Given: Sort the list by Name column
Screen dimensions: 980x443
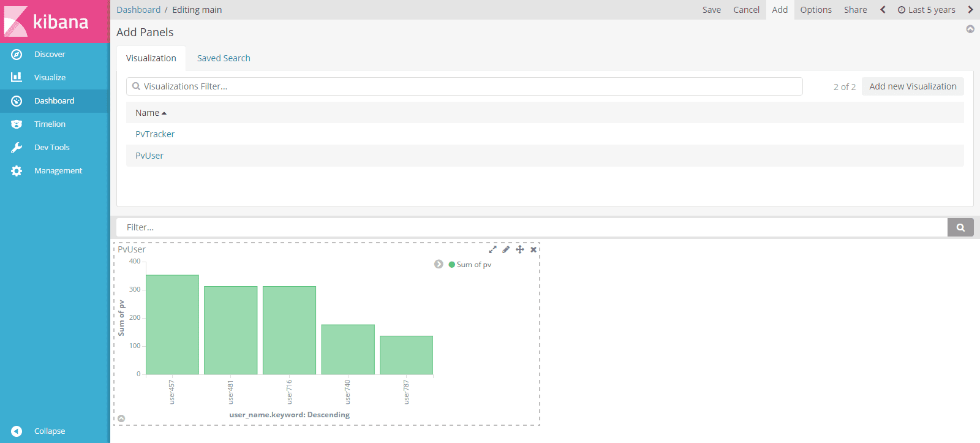Looking at the screenshot, I should (x=151, y=113).
